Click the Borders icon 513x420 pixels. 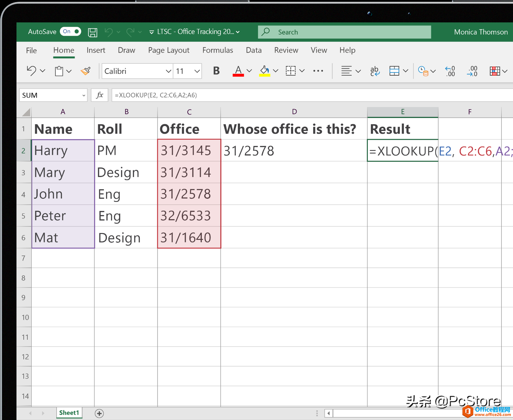[x=291, y=71]
